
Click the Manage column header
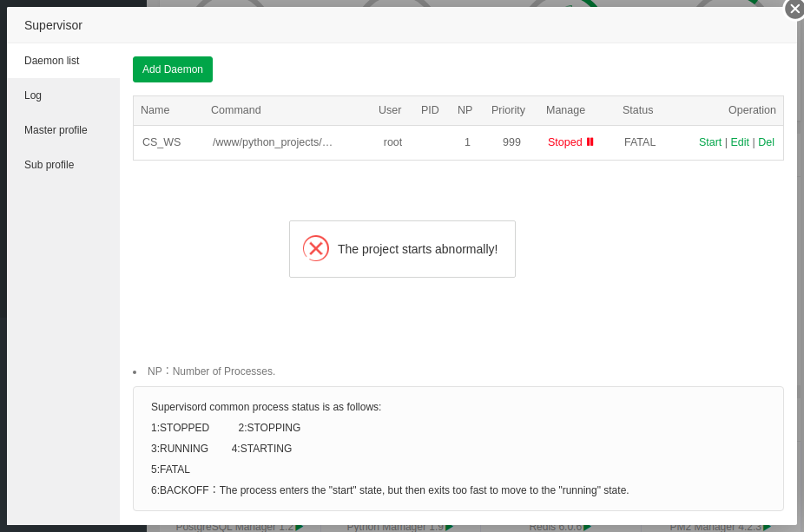(x=565, y=110)
